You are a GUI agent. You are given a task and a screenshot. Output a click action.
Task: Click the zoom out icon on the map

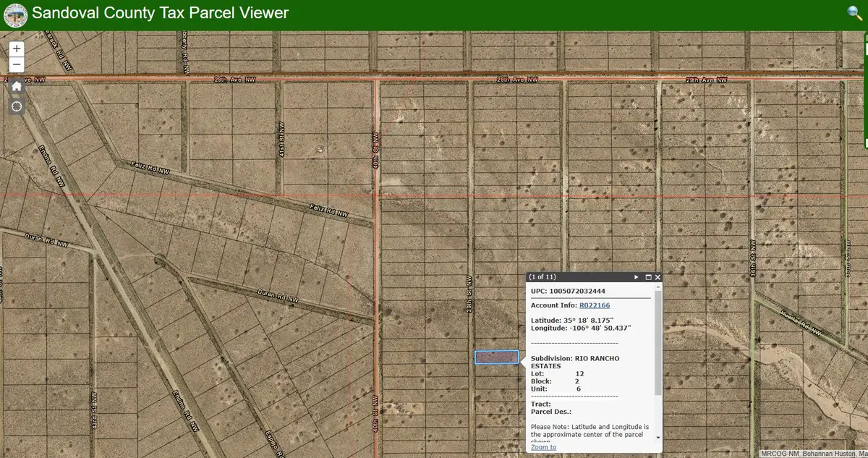[x=16, y=64]
